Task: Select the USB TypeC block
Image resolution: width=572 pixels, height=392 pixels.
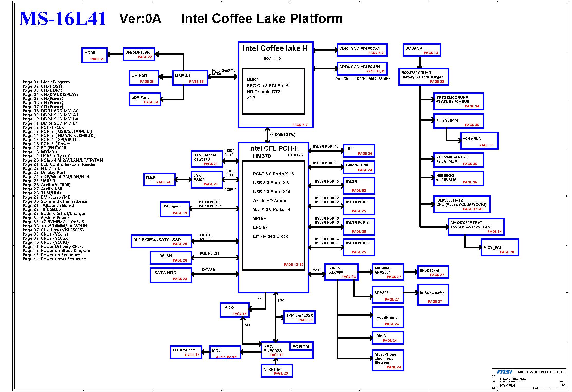Action: tap(175, 209)
